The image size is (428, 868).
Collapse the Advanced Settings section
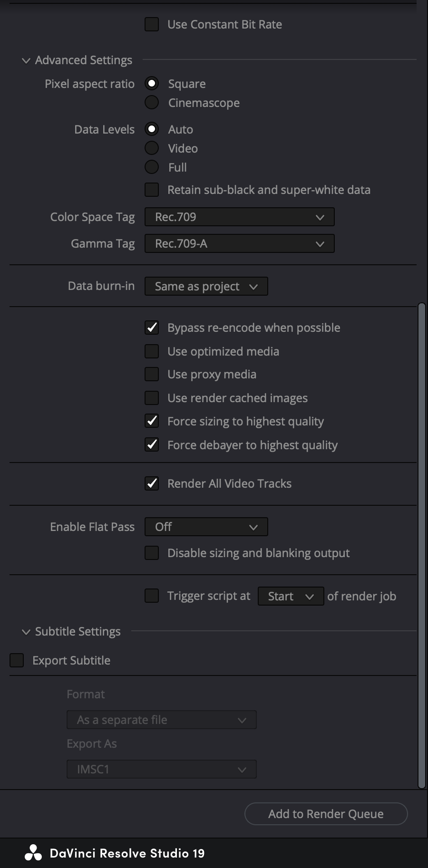pyautogui.click(x=27, y=60)
